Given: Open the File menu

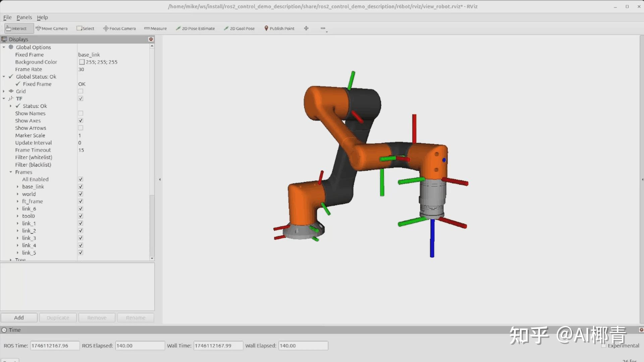Looking at the screenshot, I should click(7, 17).
